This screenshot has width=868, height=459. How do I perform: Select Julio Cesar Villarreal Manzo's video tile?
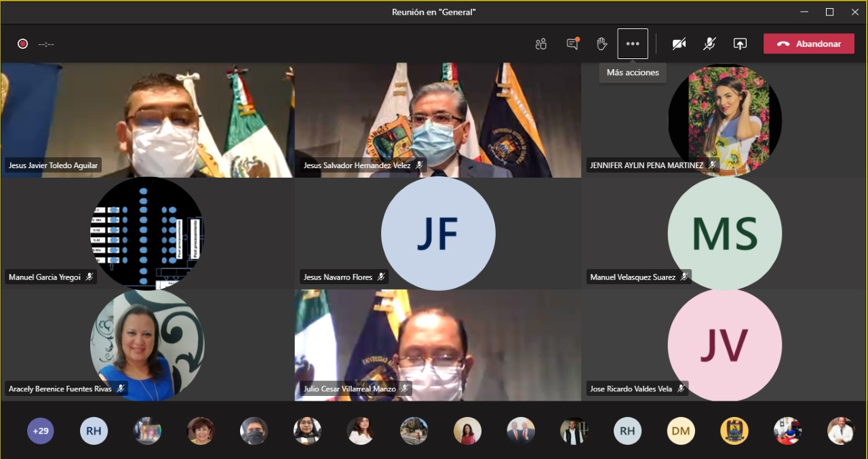[x=437, y=344]
